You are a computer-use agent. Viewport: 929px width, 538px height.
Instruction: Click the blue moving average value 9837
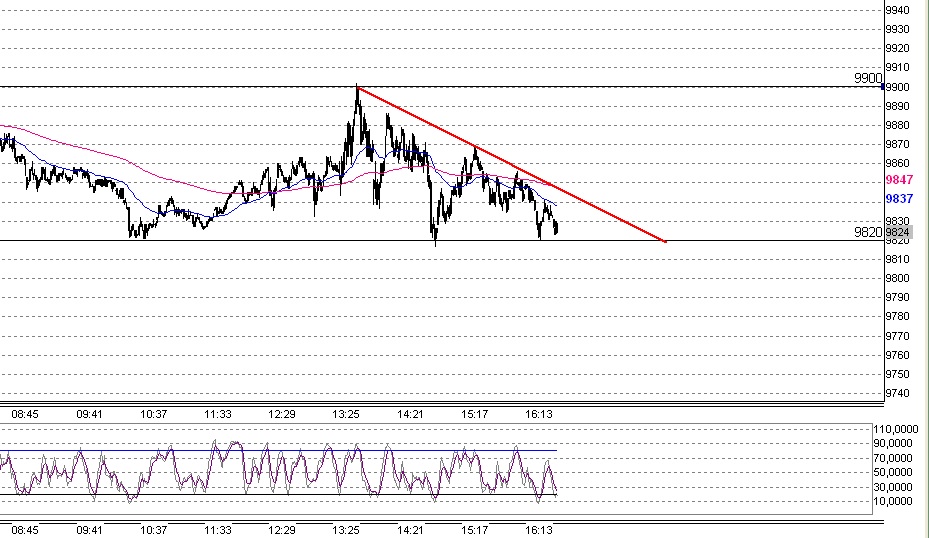coord(899,198)
